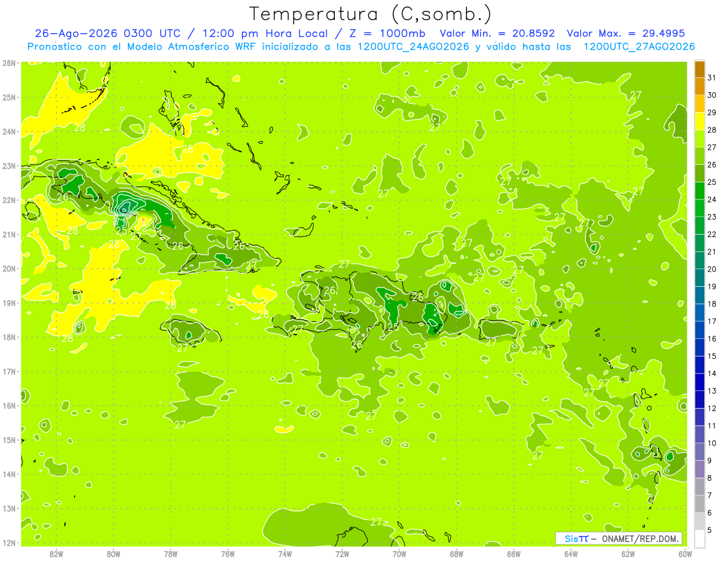Click the '78W' longitude axis label
Image resolution: width=728 pixels, height=562 pixels.
[x=170, y=554]
